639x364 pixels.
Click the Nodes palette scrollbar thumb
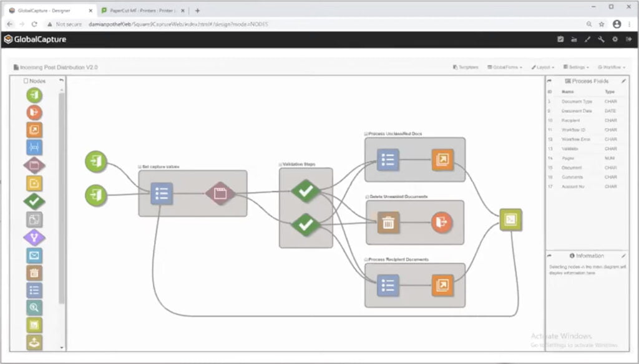tap(62, 198)
